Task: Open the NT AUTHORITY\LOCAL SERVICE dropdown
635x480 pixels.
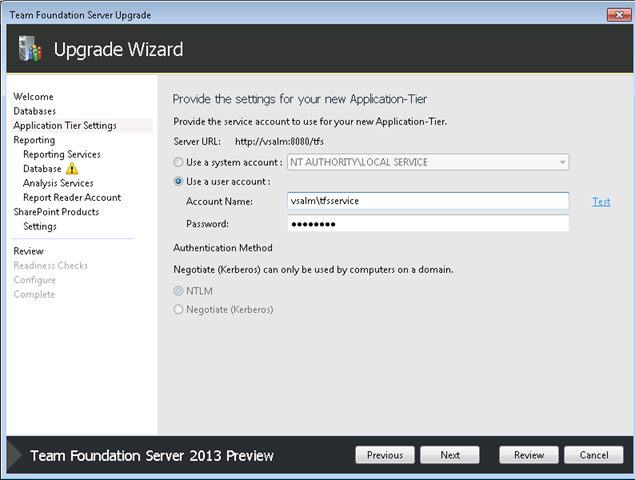Action: 428,162
